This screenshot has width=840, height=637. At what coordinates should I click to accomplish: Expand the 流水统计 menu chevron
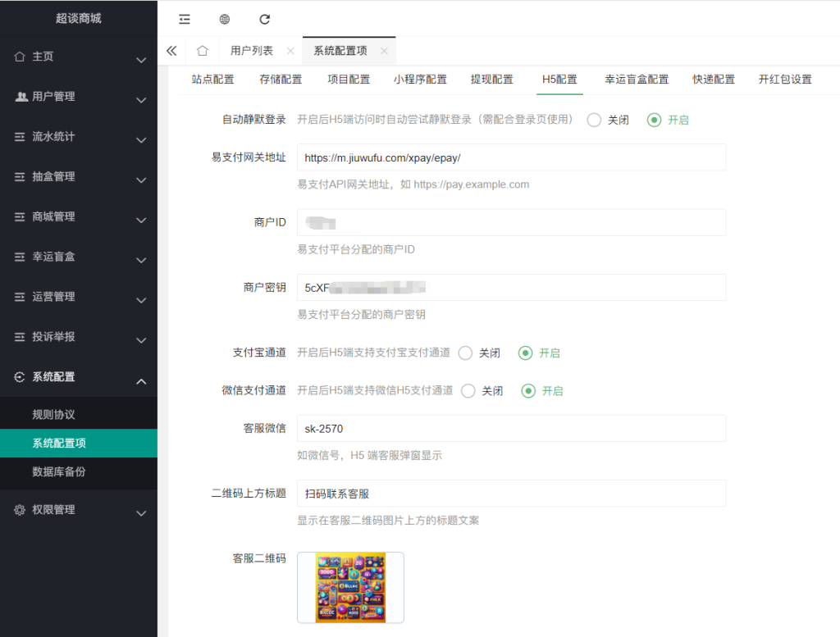tap(141, 140)
